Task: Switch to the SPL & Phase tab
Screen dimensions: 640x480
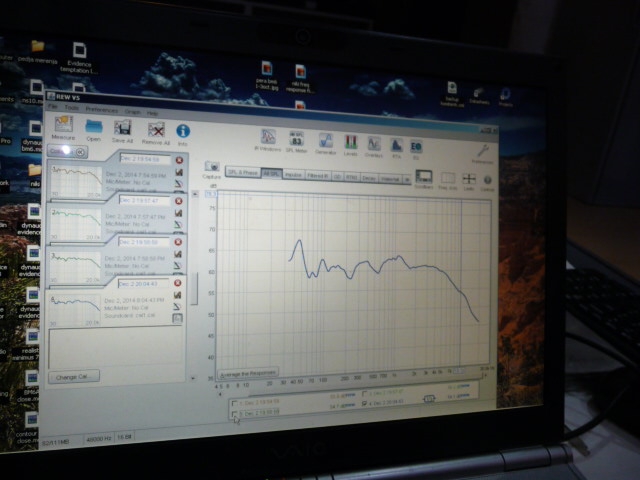Action: pyautogui.click(x=243, y=172)
